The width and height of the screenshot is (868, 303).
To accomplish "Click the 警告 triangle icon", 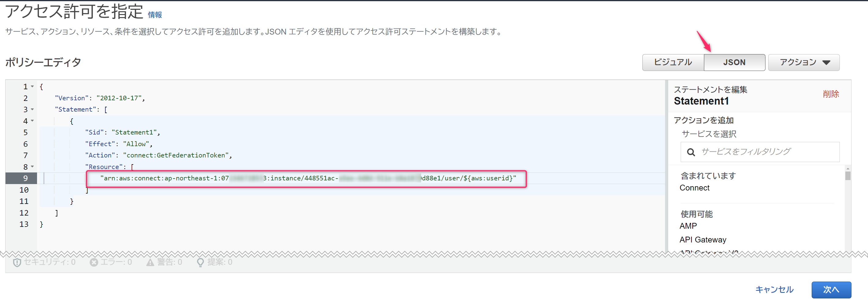I will 150,262.
